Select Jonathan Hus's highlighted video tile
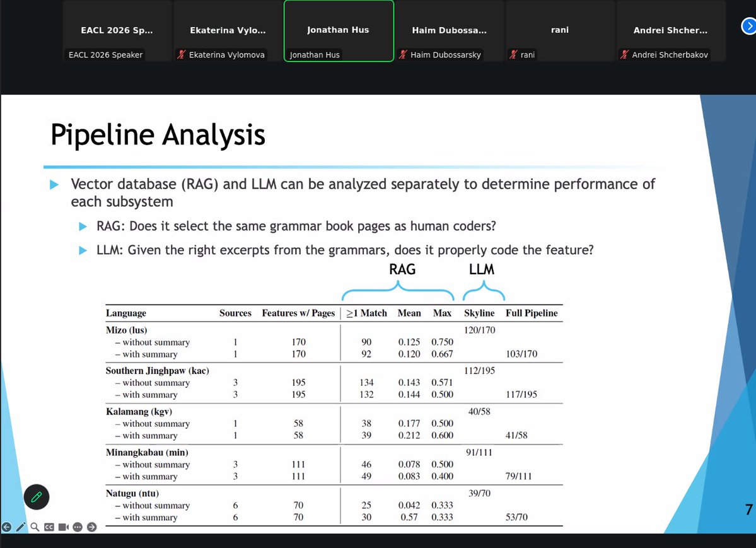The height and width of the screenshot is (548, 756). pyautogui.click(x=339, y=31)
